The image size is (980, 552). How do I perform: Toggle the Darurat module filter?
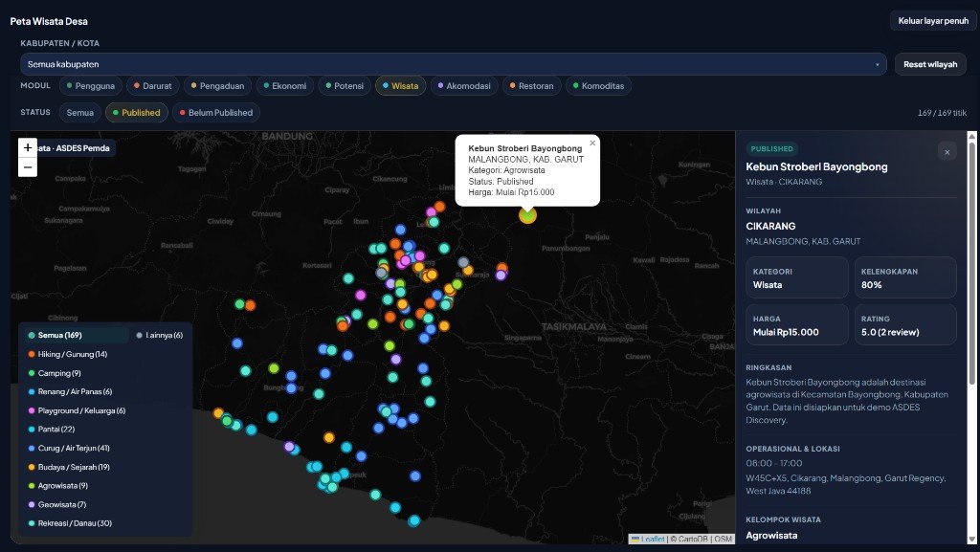click(x=152, y=86)
